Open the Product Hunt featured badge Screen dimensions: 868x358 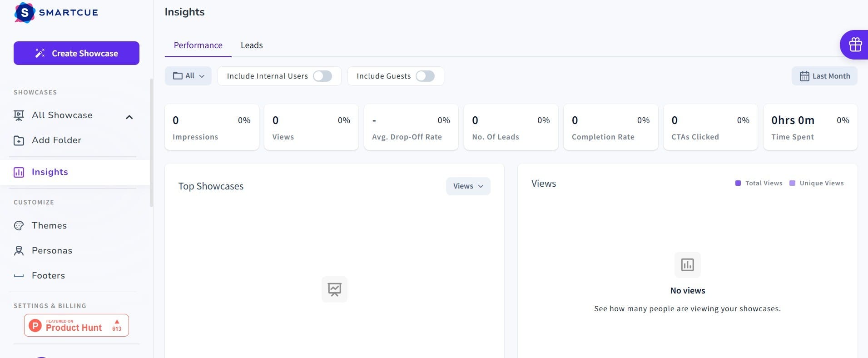pyautogui.click(x=76, y=325)
